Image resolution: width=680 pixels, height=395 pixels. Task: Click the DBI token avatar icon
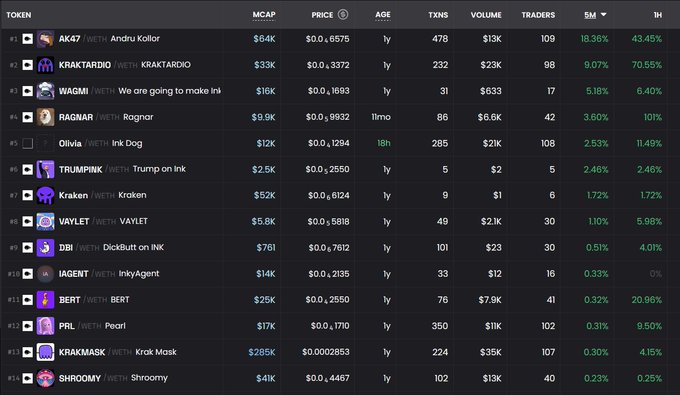[x=46, y=248]
